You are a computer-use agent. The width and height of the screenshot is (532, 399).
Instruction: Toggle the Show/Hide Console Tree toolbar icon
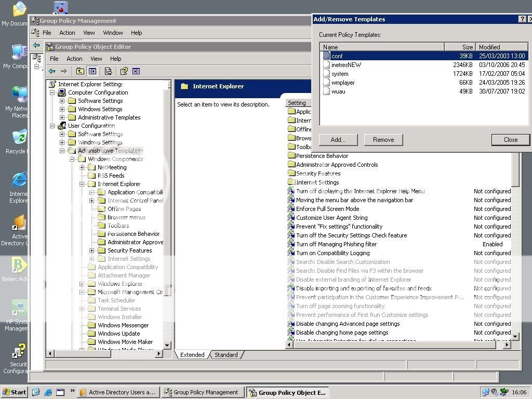click(x=92, y=71)
